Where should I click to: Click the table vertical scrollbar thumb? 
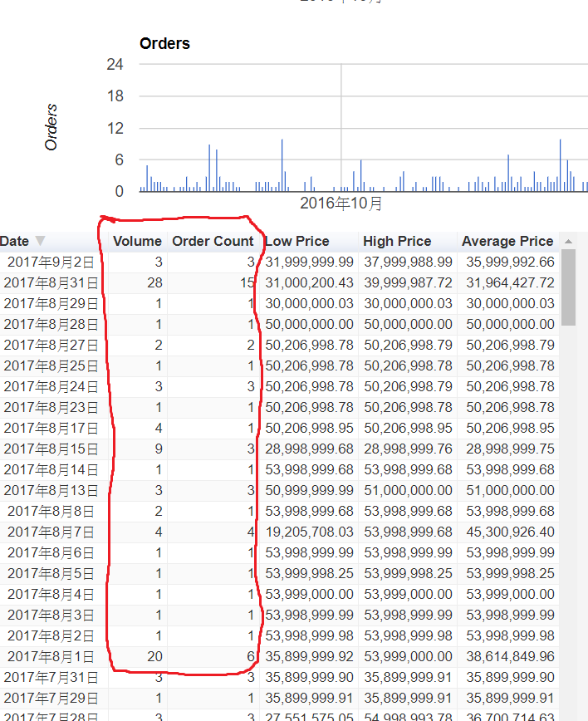(569, 287)
